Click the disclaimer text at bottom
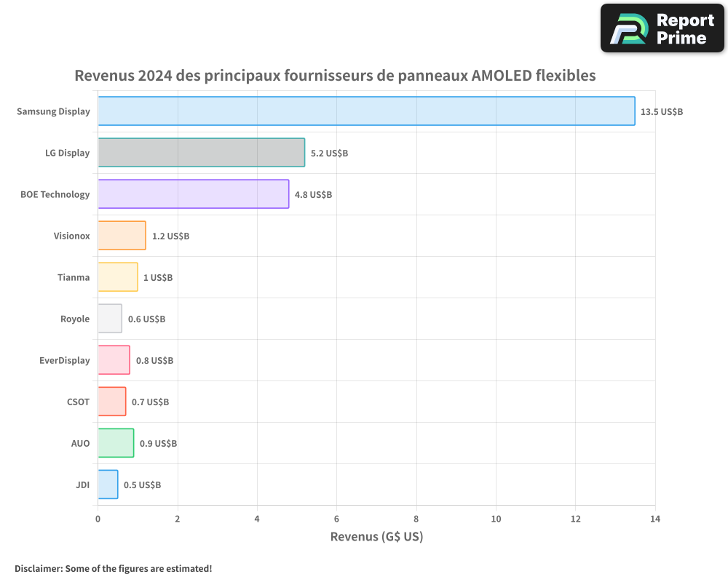Image resolution: width=728 pixels, height=582 pixels. click(114, 568)
